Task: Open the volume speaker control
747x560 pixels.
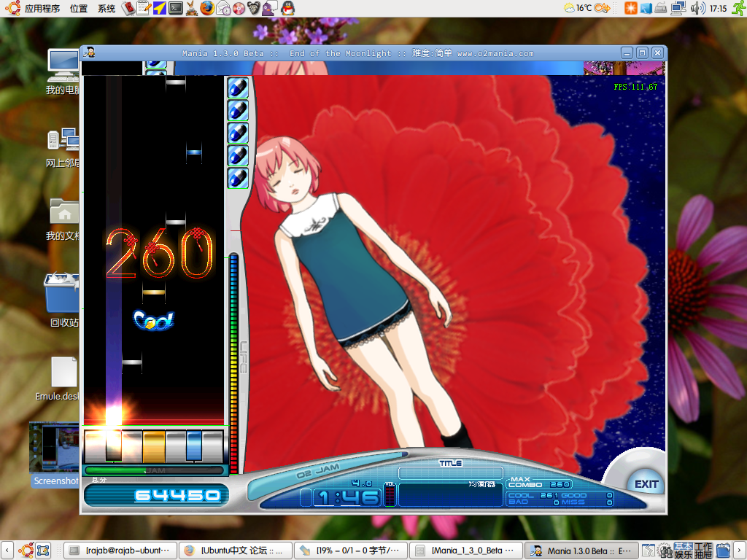Action: [x=698, y=8]
